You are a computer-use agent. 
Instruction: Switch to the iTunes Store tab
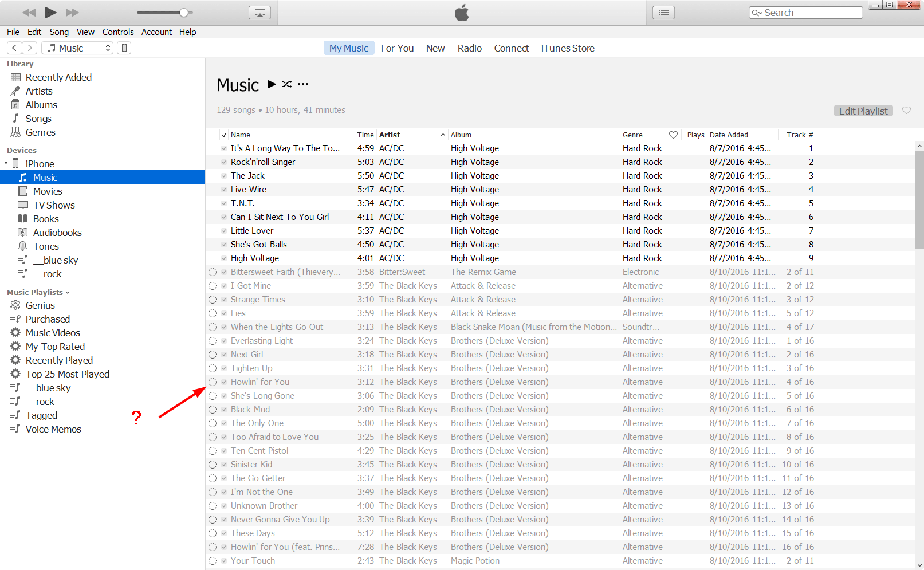click(568, 48)
